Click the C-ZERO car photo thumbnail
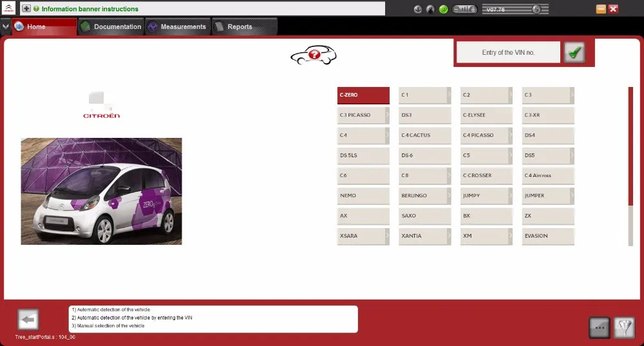This screenshot has width=644, height=346. pyautogui.click(x=102, y=191)
